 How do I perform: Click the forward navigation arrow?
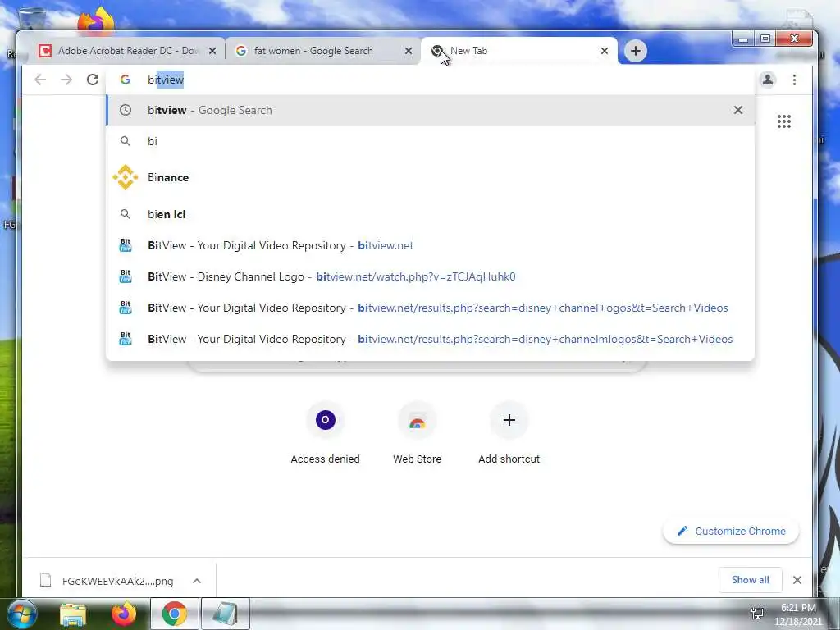point(66,80)
